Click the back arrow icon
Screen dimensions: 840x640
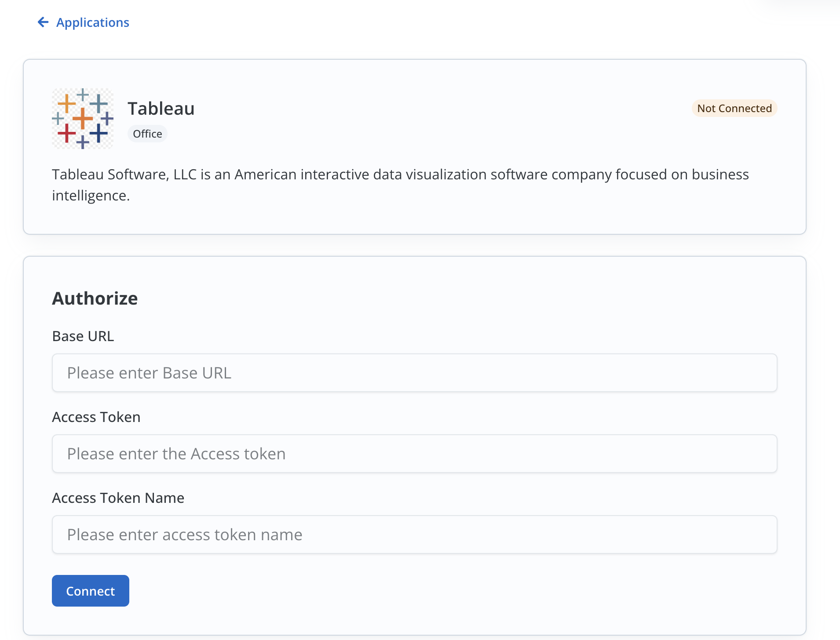[43, 22]
